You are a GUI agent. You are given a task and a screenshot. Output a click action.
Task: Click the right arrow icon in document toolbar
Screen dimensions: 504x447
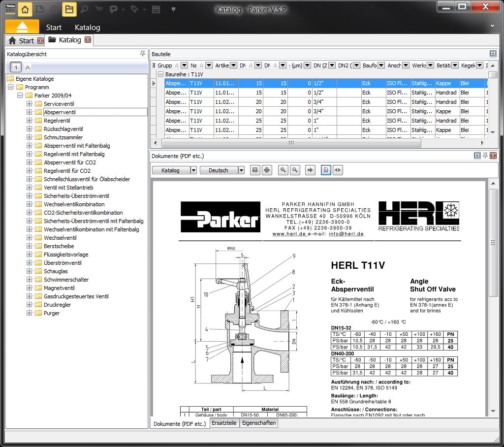[x=310, y=170]
